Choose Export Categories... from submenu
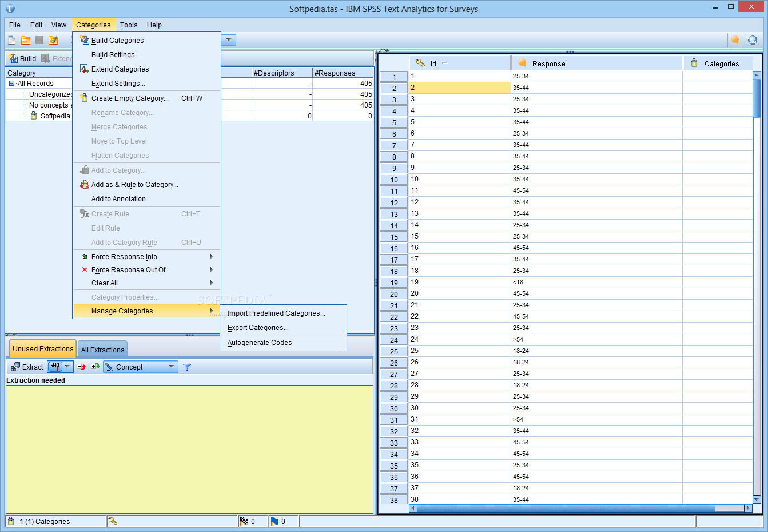The width and height of the screenshot is (768, 532). pos(283,328)
